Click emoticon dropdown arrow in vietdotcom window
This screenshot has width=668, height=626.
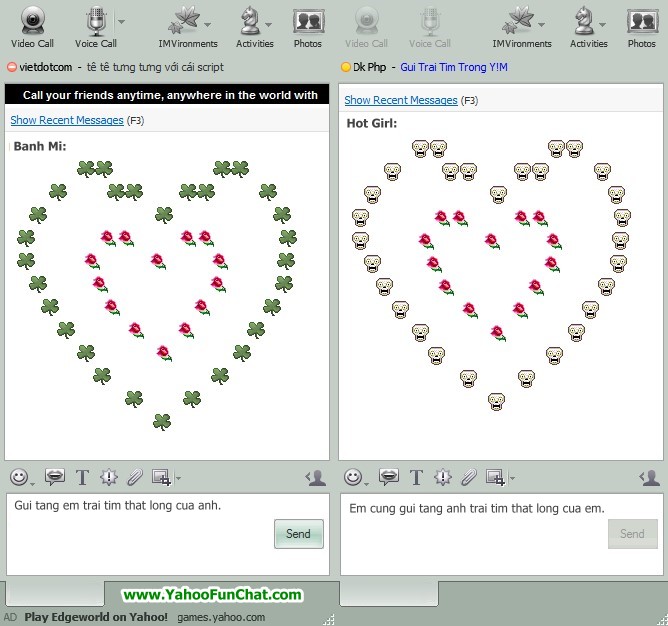pos(32,484)
